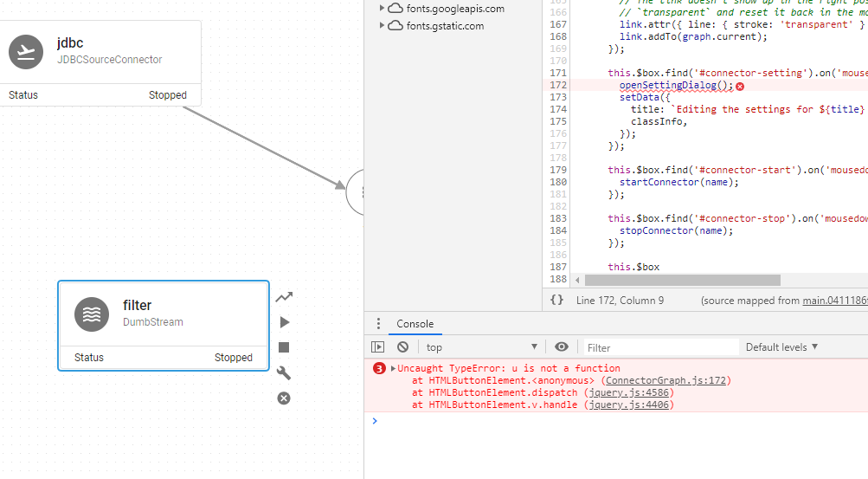
Task: Clear the console with ban icon
Action: 403,347
